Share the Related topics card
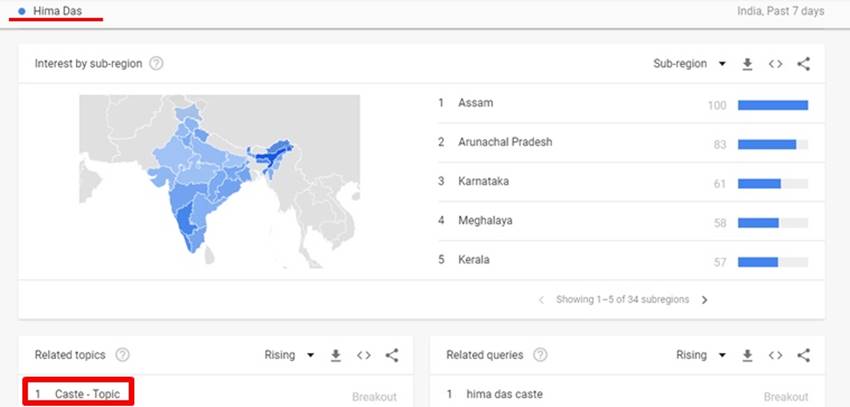This screenshot has width=850, height=407. coord(392,355)
